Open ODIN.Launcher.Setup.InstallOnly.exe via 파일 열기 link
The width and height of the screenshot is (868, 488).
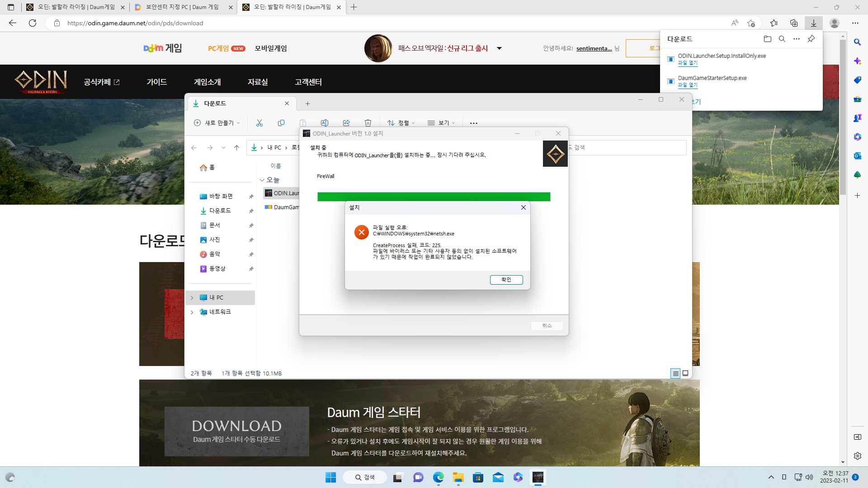(688, 63)
